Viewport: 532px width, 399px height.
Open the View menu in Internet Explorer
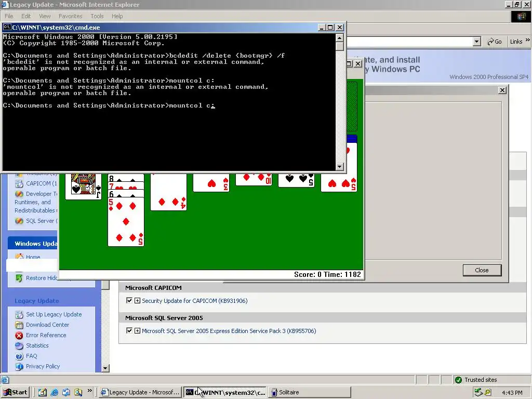click(45, 16)
